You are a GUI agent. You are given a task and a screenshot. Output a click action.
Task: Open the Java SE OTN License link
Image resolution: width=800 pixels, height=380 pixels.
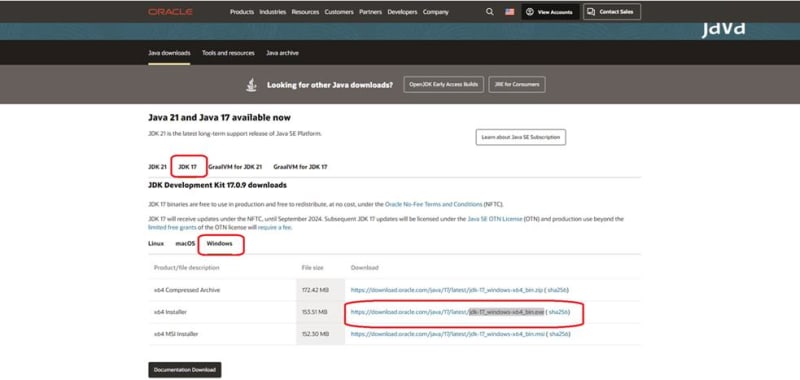tap(494, 219)
